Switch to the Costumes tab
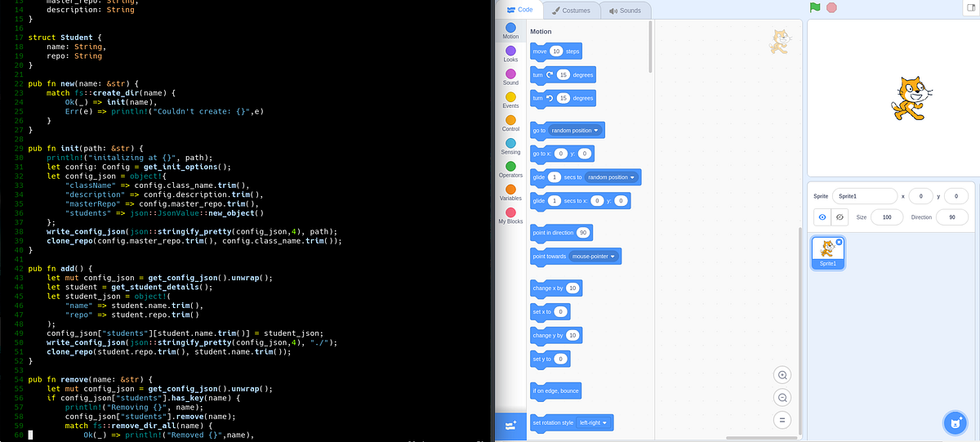980x442 pixels. click(572, 10)
